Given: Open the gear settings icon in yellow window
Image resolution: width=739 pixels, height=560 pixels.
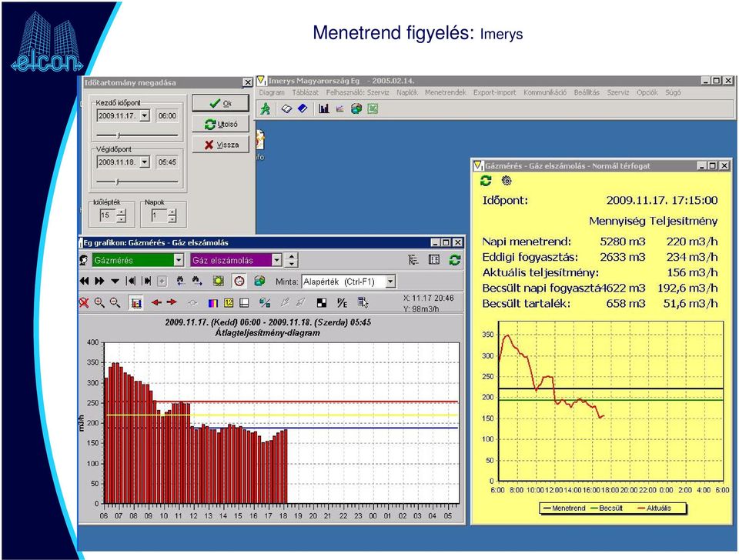Looking at the screenshot, I should [x=507, y=181].
